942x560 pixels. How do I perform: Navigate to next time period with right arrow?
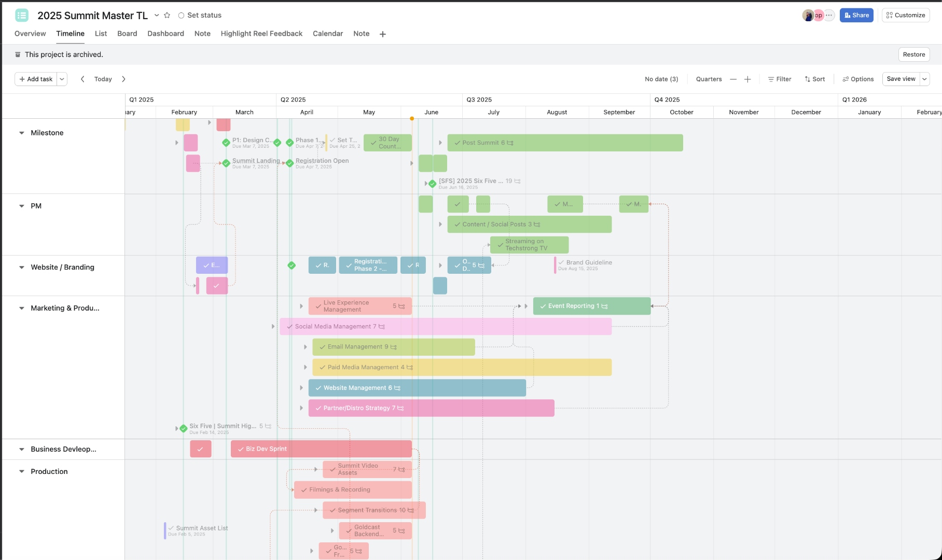click(x=124, y=79)
